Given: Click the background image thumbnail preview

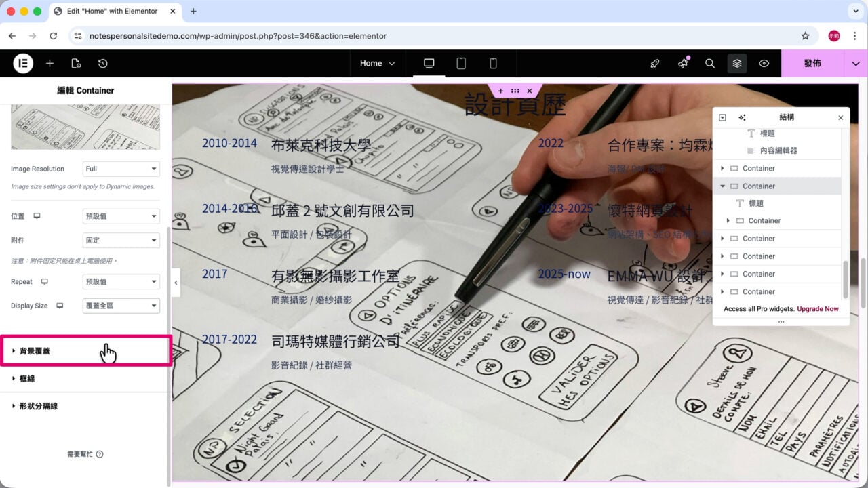Looking at the screenshot, I should pyautogui.click(x=85, y=127).
